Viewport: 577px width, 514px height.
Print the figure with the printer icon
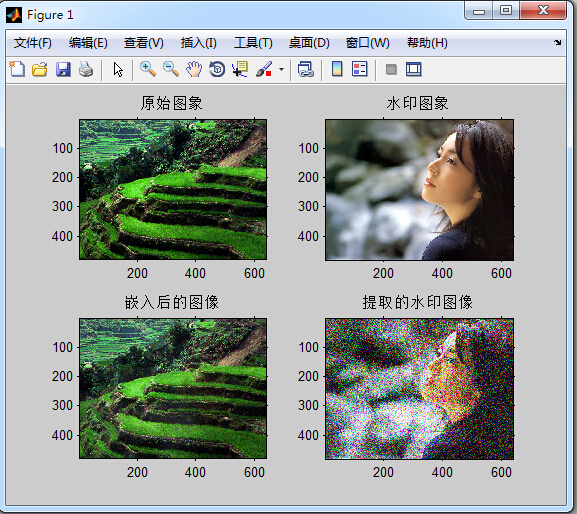[x=86, y=69]
